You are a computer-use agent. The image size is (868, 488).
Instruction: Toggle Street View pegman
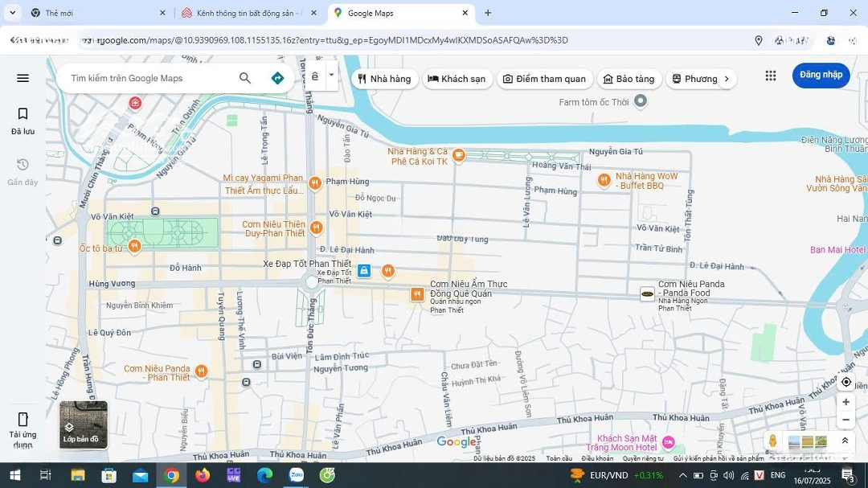click(772, 441)
